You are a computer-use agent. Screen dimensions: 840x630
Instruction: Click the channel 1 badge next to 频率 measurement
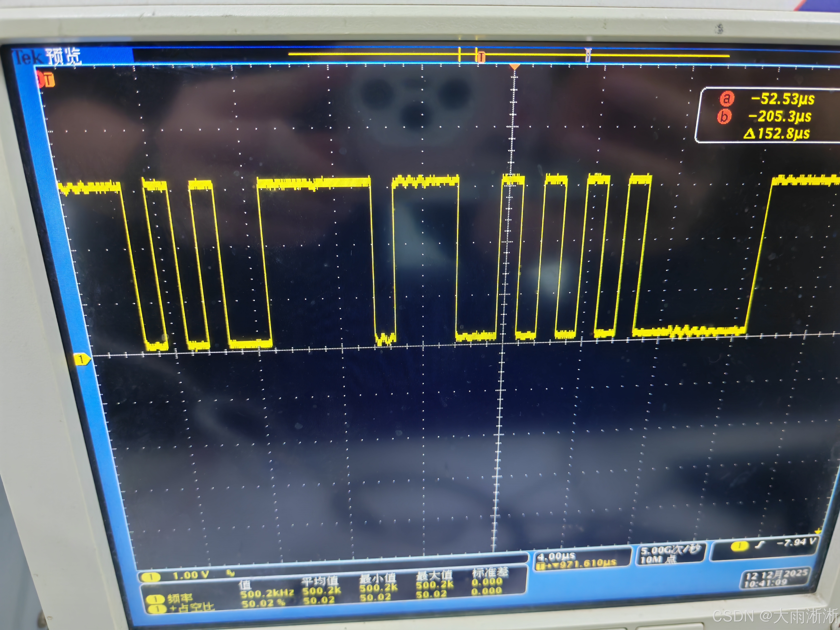156,599
